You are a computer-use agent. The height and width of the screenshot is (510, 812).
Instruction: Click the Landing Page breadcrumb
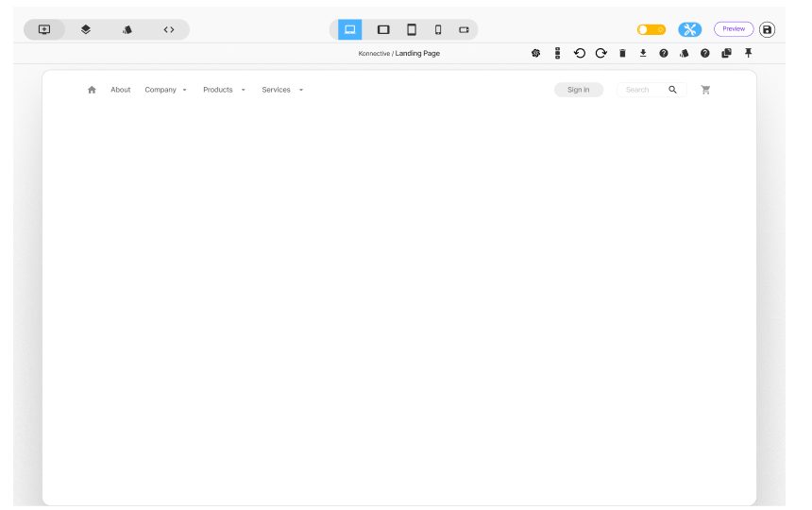(417, 53)
